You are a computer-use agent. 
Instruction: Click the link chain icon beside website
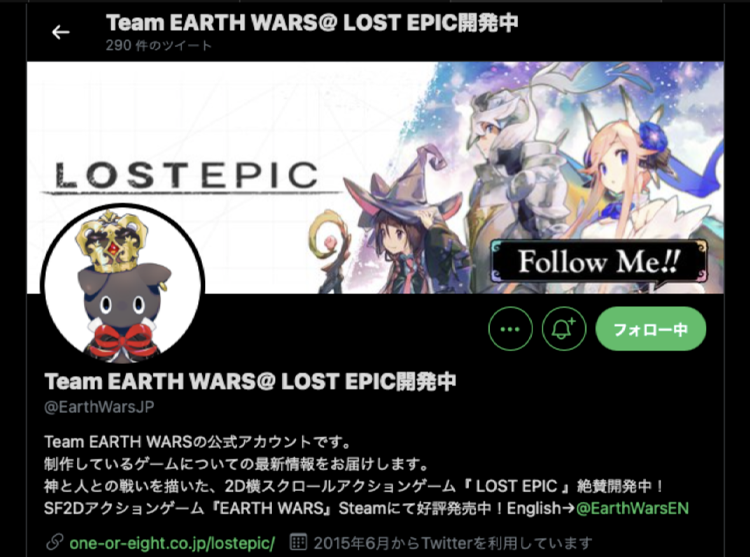point(55,543)
